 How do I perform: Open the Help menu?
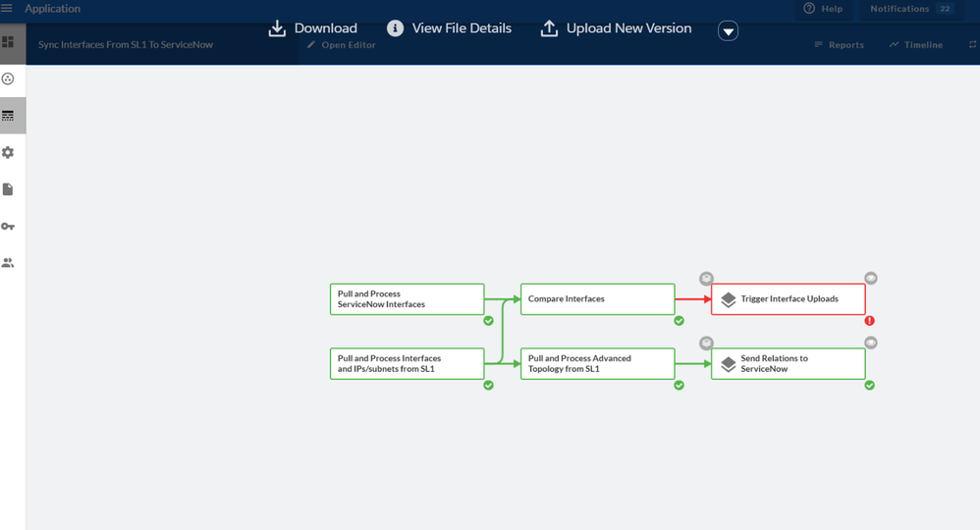pyautogui.click(x=823, y=9)
